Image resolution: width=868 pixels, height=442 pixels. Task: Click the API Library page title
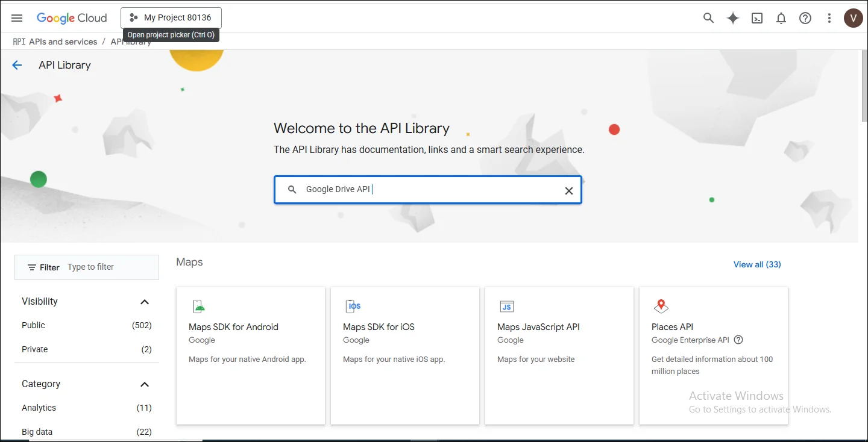point(64,65)
